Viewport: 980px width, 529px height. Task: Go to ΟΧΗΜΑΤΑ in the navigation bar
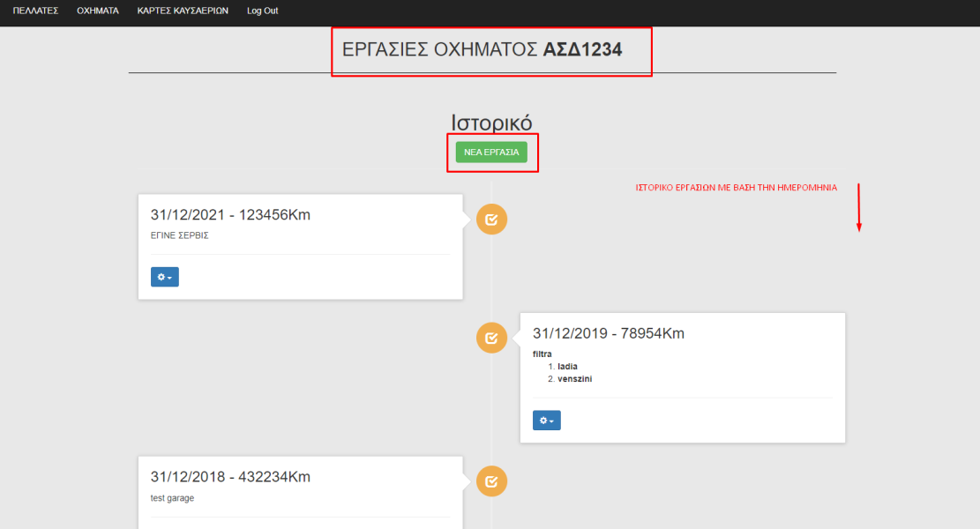(98, 11)
